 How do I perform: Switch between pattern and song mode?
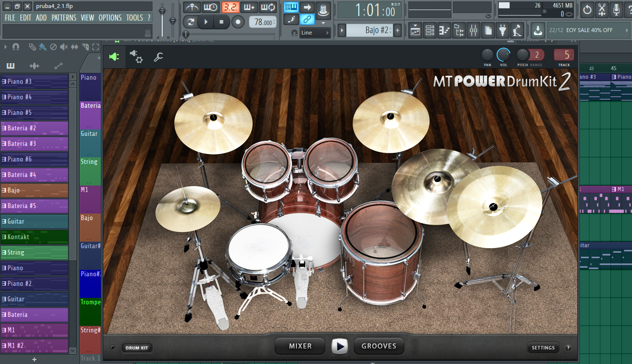190,22
